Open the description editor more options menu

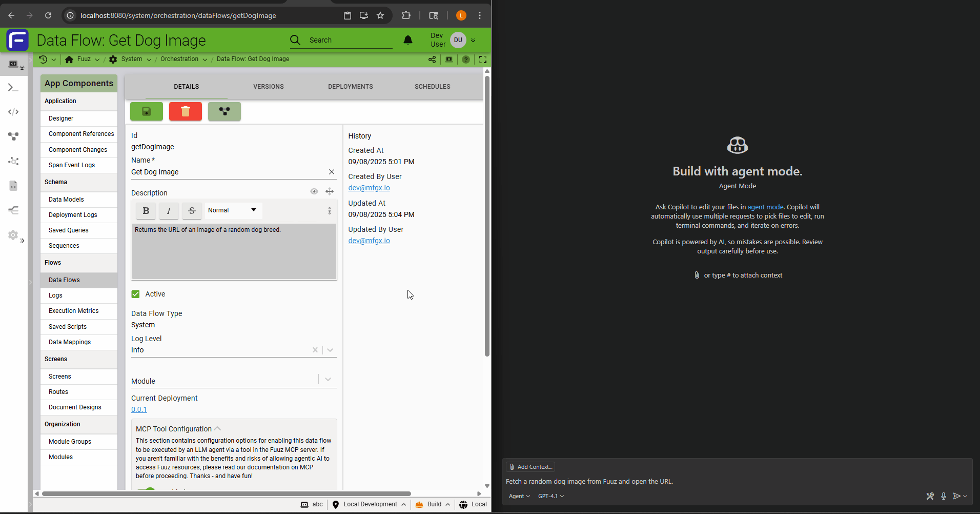[330, 211]
